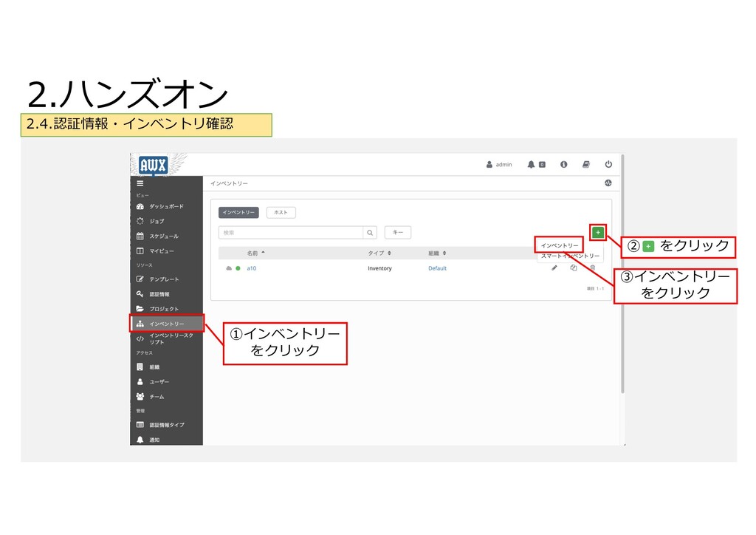Click the Users person icon in sidebar
The image size is (756, 535).
(x=140, y=381)
